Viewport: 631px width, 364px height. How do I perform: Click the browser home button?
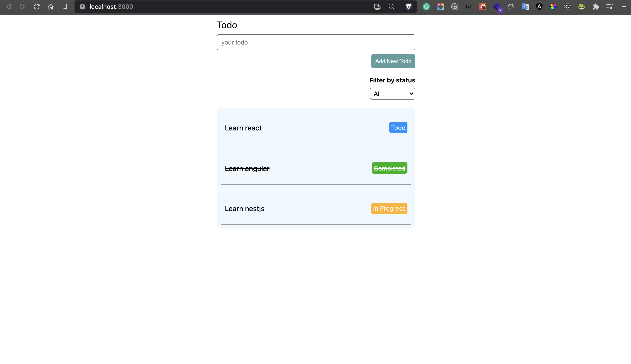51,7
